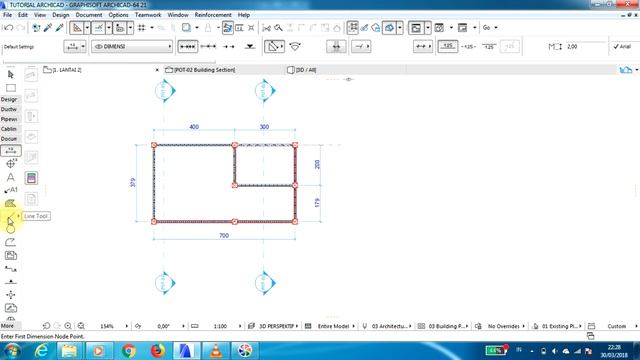Screen dimensions: 640x360
Task: Select text above dimension line option
Action: click(448, 47)
